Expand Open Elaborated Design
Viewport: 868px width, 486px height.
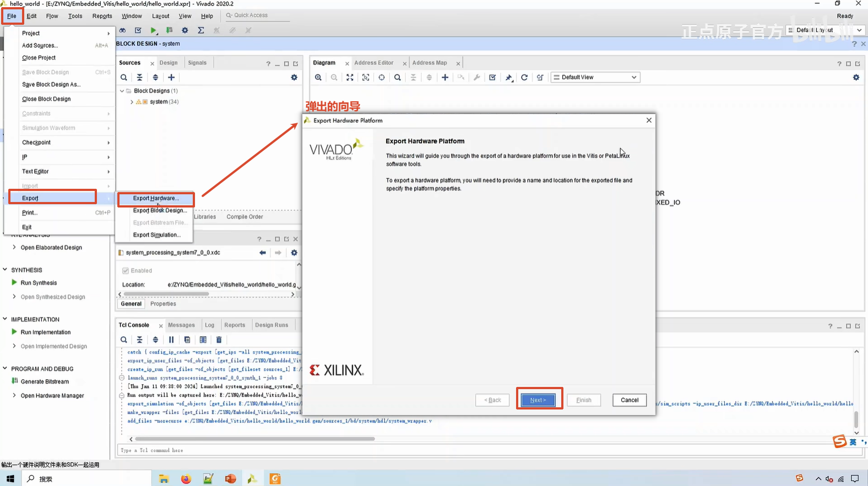[14, 248]
